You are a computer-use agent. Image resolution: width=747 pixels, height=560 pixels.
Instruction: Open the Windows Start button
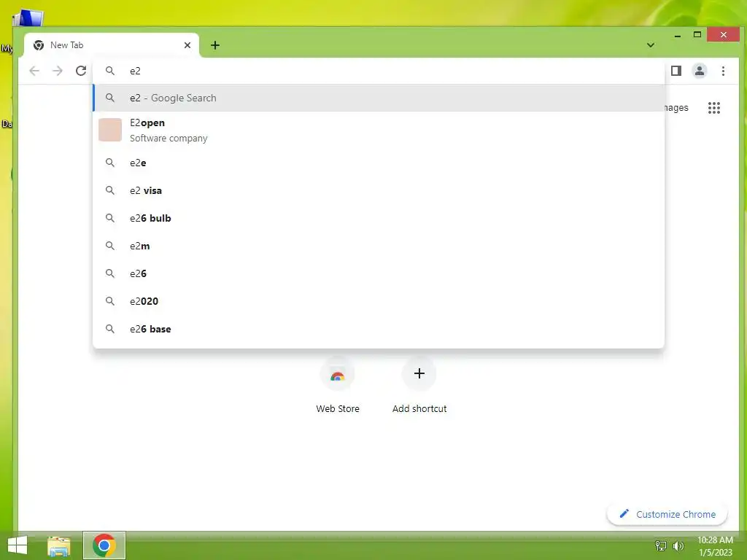tap(18, 545)
